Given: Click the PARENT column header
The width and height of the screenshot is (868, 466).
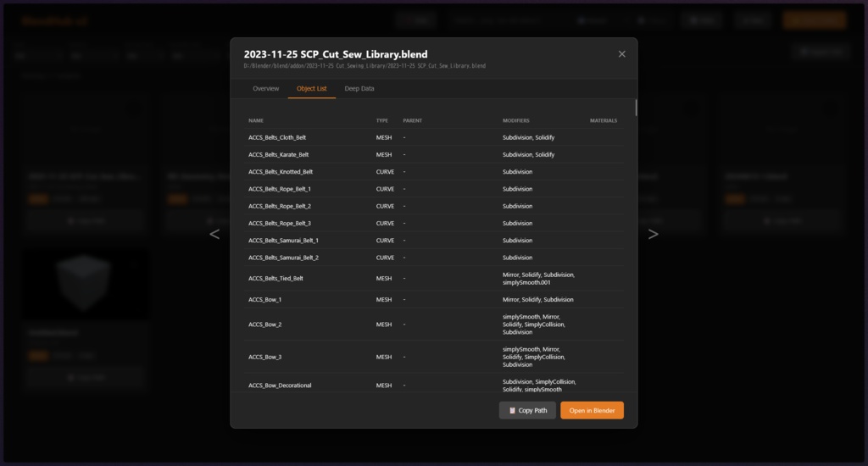Looking at the screenshot, I should [413, 120].
